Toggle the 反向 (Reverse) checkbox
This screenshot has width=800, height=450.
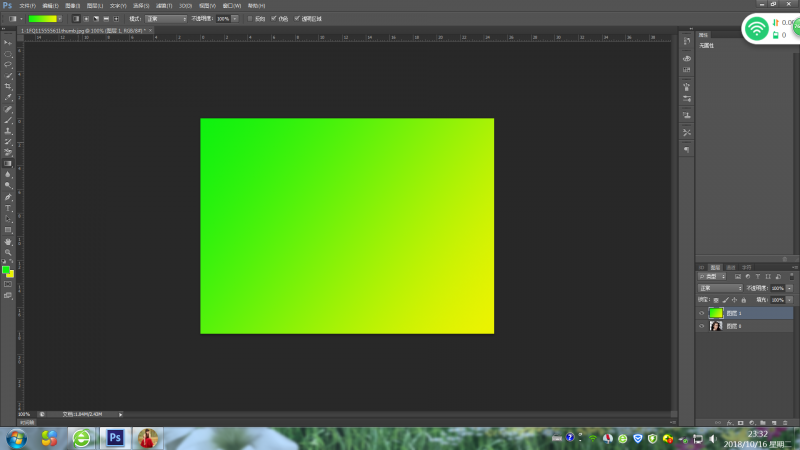(250, 18)
